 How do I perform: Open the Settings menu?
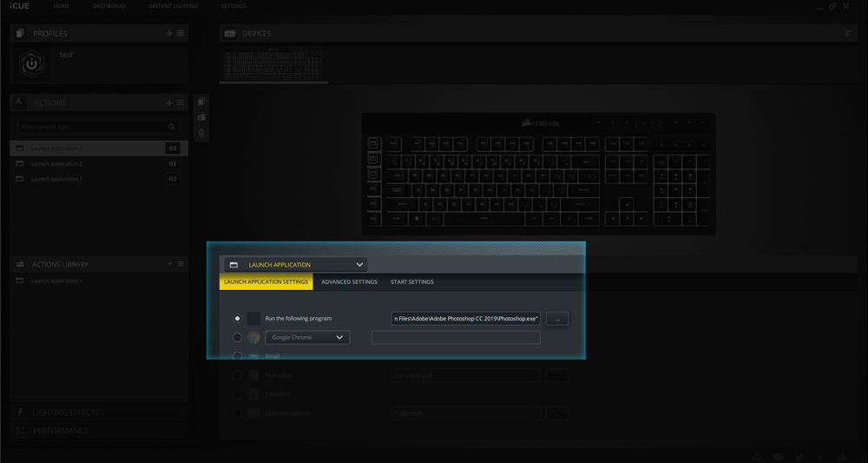click(x=233, y=6)
